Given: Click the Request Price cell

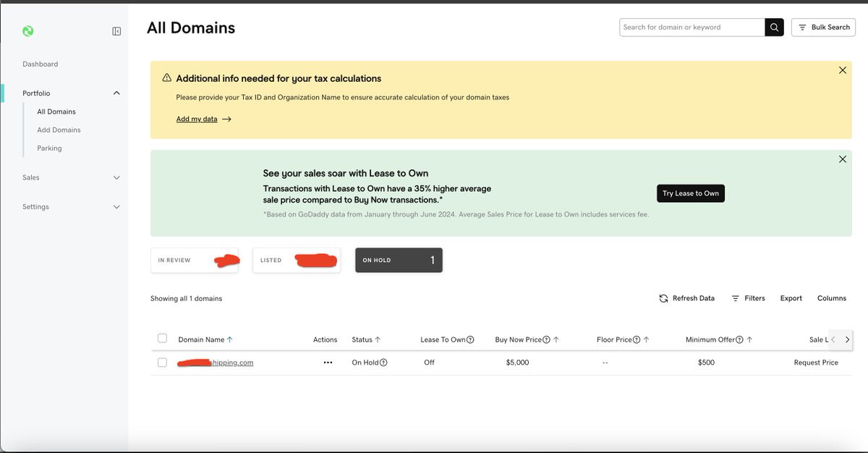Looking at the screenshot, I should [816, 363].
